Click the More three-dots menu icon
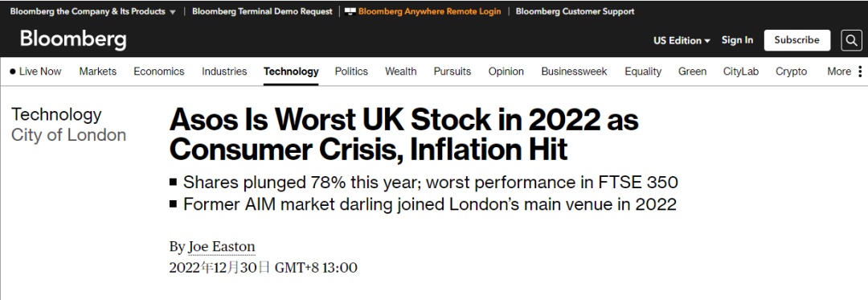This screenshot has width=868, height=300. [x=860, y=72]
